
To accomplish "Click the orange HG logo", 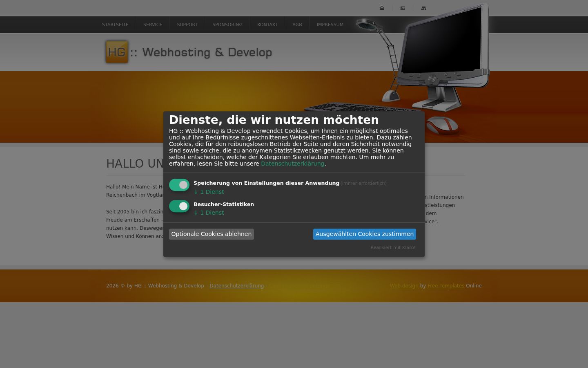I will click(x=117, y=52).
